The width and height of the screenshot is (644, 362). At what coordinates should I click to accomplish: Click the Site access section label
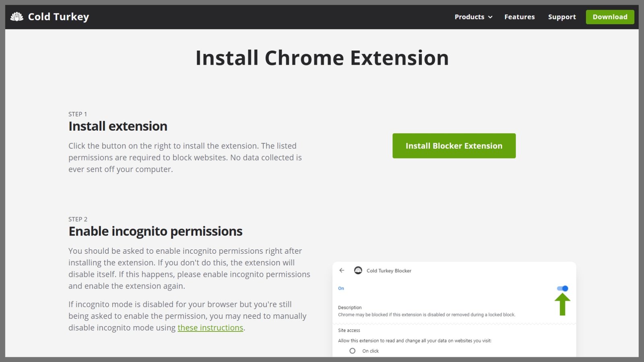(x=349, y=330)
